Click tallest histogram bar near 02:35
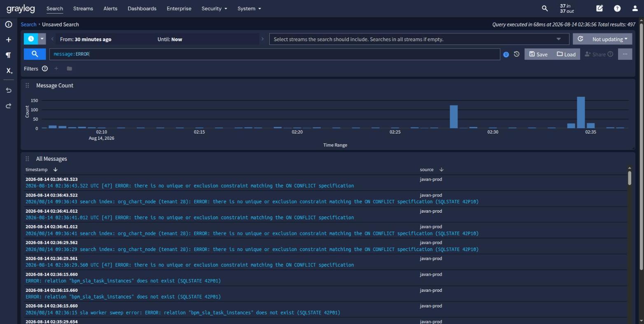 point(581,113)
